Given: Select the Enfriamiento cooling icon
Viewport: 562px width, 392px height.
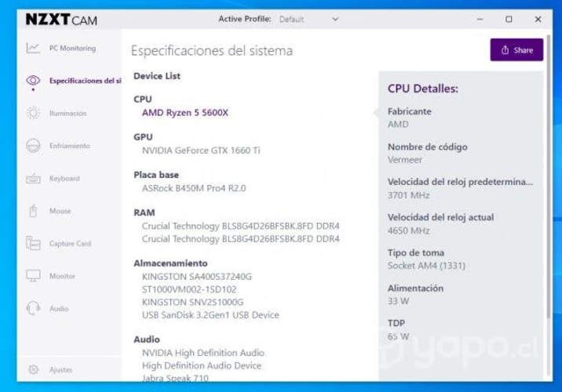Looking at the screenshot, I should click(33, 146).
